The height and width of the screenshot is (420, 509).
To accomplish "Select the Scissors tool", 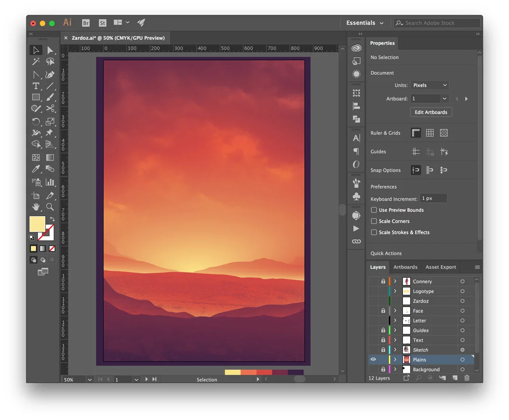I will pos(50,108).
